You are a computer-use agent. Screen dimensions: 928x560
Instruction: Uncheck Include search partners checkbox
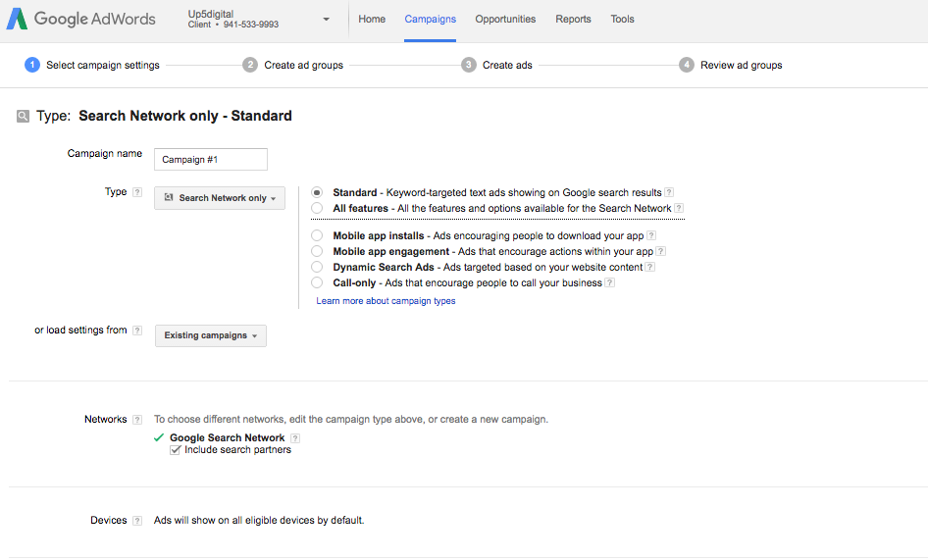point(176,450)
